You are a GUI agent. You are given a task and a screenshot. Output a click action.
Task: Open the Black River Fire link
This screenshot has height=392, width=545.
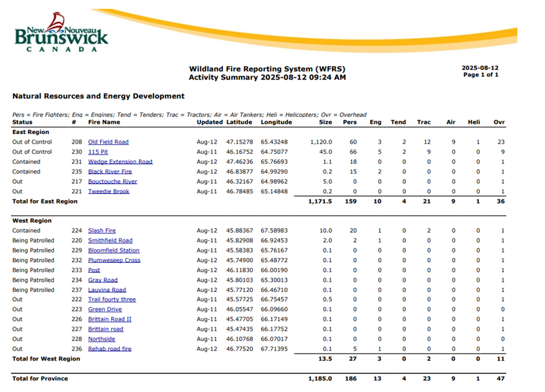pos(110,172)
